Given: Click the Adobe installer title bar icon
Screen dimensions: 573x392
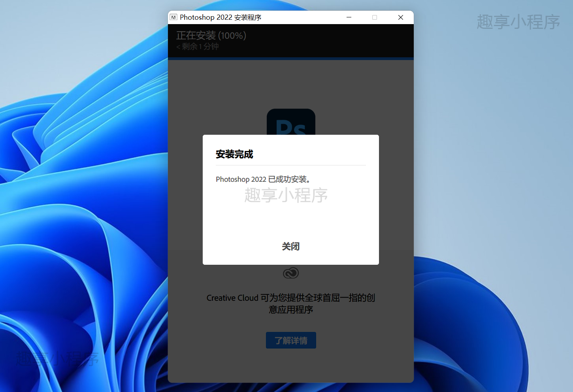Looking at the screenshot, I should click(x=173, y=17).
